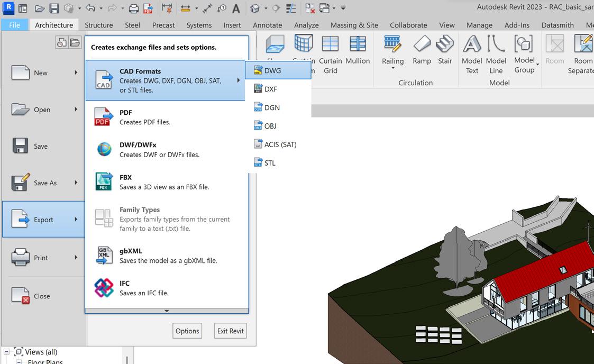This screenshot has width=594, height=364.
Task: Click the Open folder icon in quick access toolbar
Action: click(x=40, y=8)
